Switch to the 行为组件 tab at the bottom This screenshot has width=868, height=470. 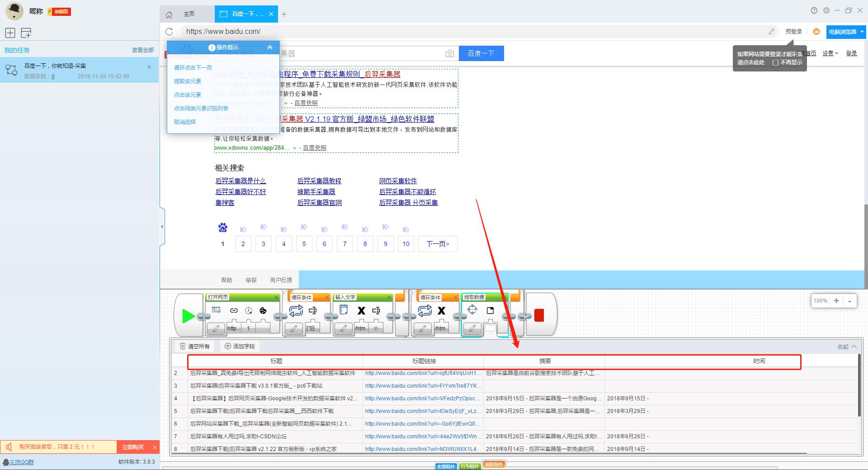pos(469,466)
